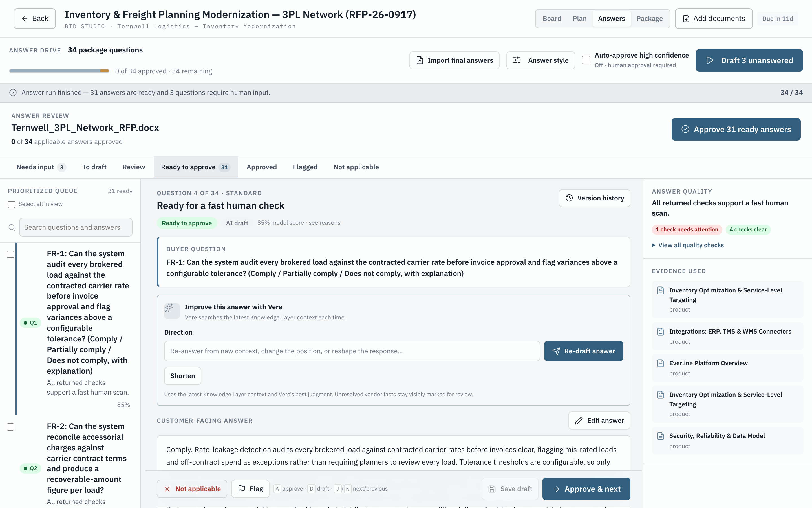The height and width of the screenshot is (508, 812).
Task: Click the Add documents file icon
Action: [x=686, y=18]
